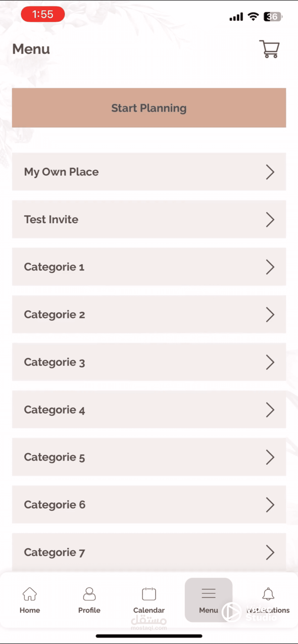Open the Categorie 5 list item
Viewport: 298px width, 644px height.
[x=149, y=457]
